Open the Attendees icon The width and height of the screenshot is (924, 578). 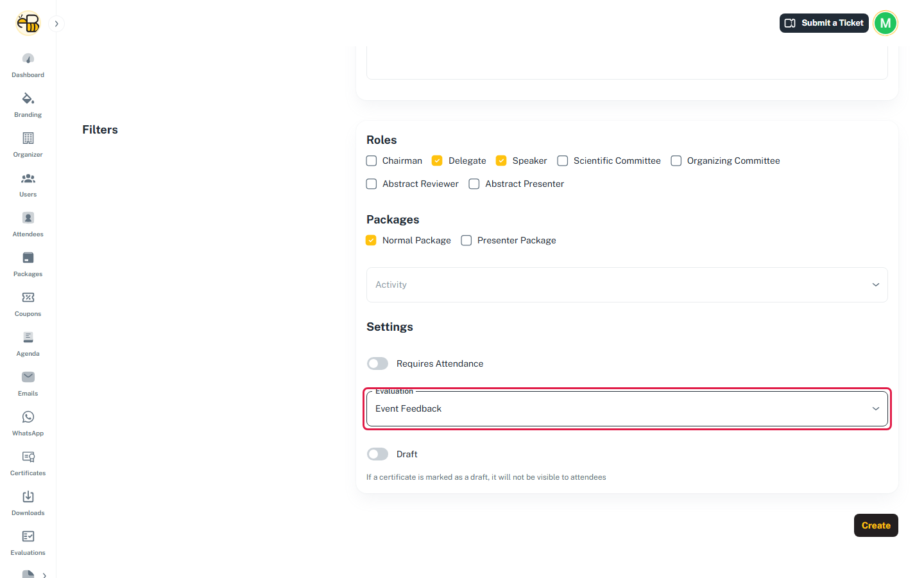28,218
